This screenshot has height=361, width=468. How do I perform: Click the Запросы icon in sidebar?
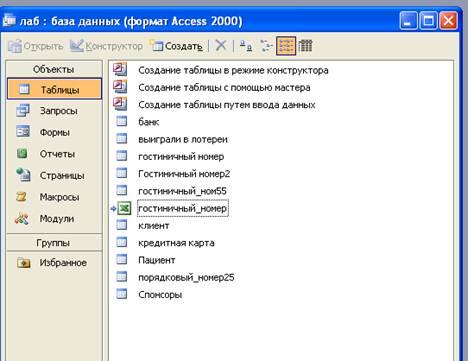coord(23,110)
